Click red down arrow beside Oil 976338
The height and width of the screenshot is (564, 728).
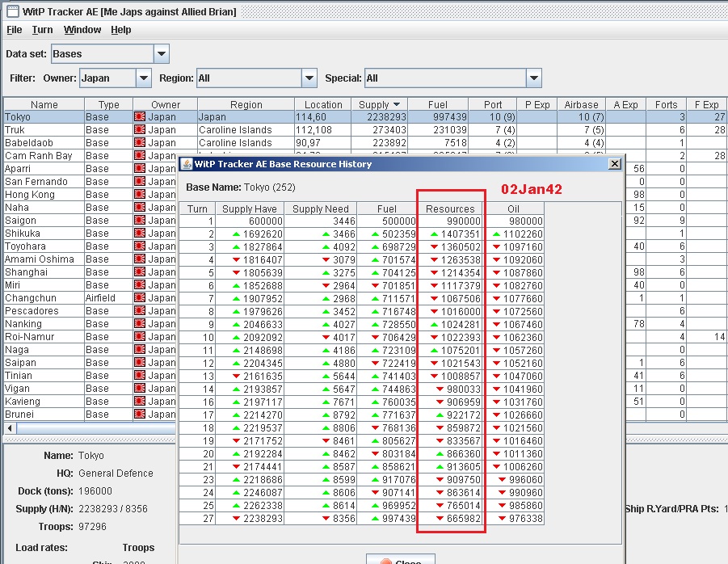coord(502,519)
